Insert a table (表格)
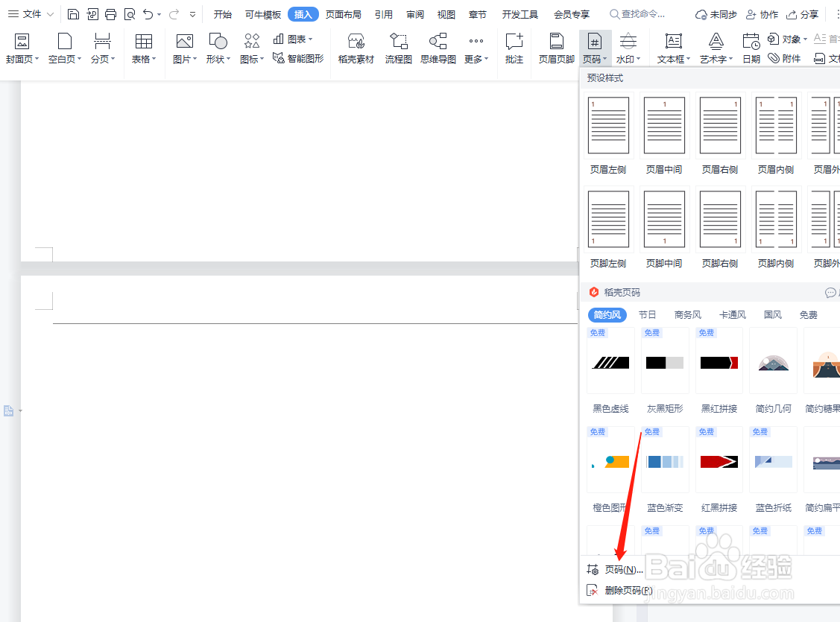 [144, 48]
